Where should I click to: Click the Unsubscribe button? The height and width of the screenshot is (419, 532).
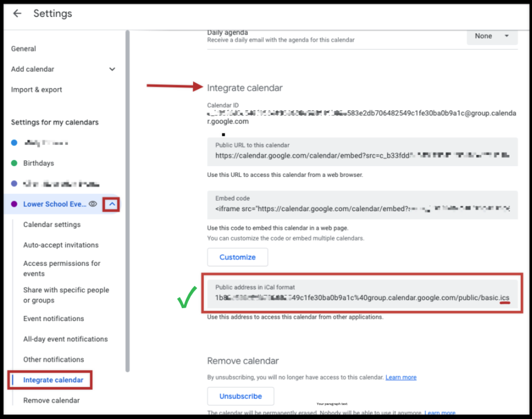[240, 396]
